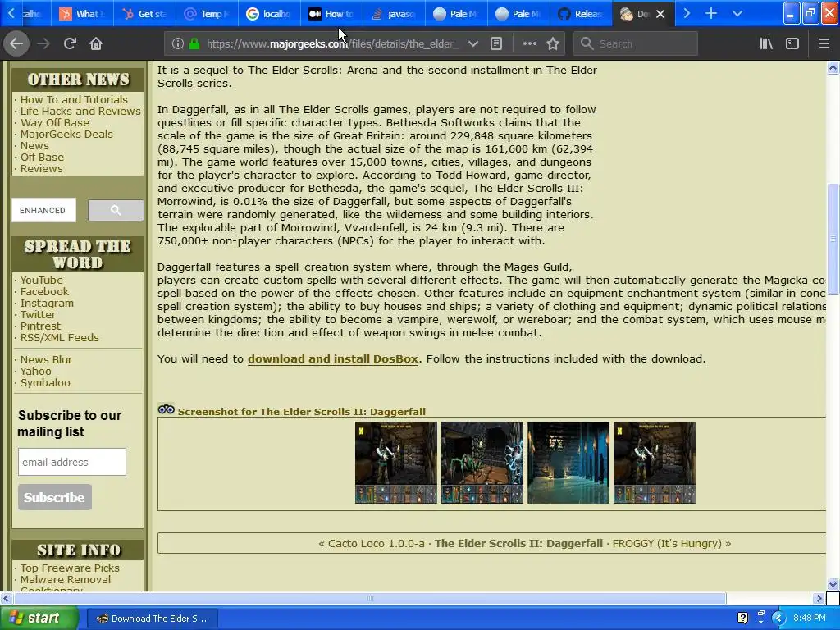Click the 'Download The Elder S...' taskbar item
Image resolution: width=840 pixels, height=630 pixels.
[x=152, y=619]
